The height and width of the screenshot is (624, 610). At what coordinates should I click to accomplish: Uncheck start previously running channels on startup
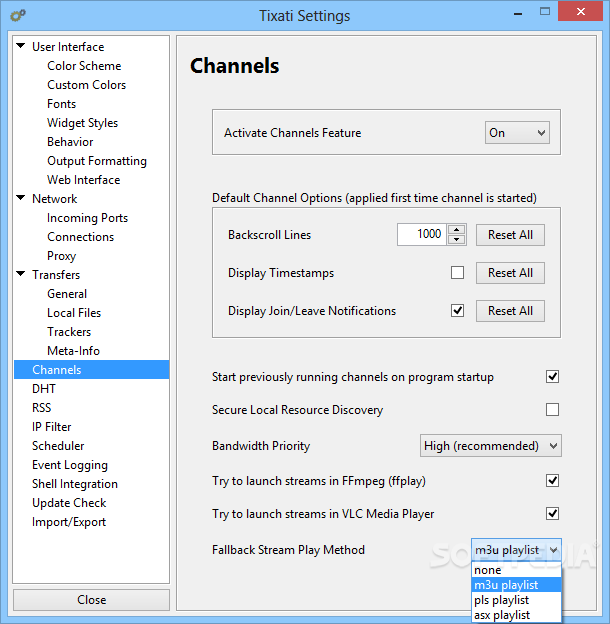(x=552, y=376)
